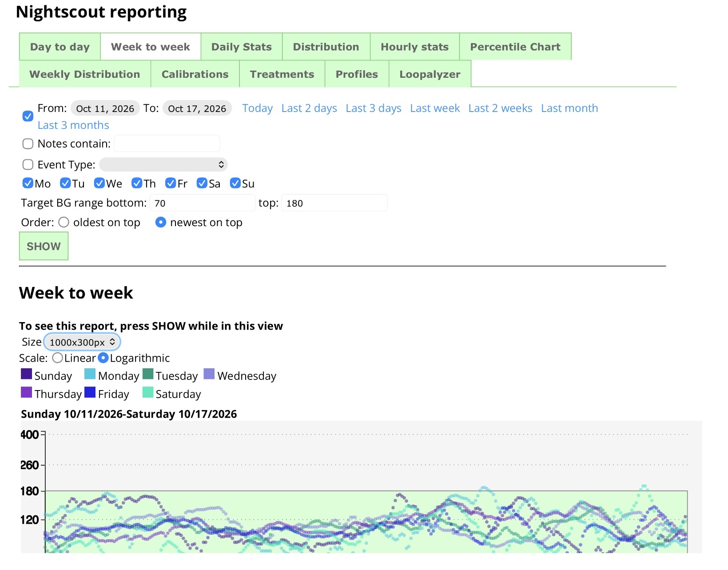Image resolution: width=728 pixels, height=570 pixels.
Task: Select oldest on top order
Action: pos(64,222)
